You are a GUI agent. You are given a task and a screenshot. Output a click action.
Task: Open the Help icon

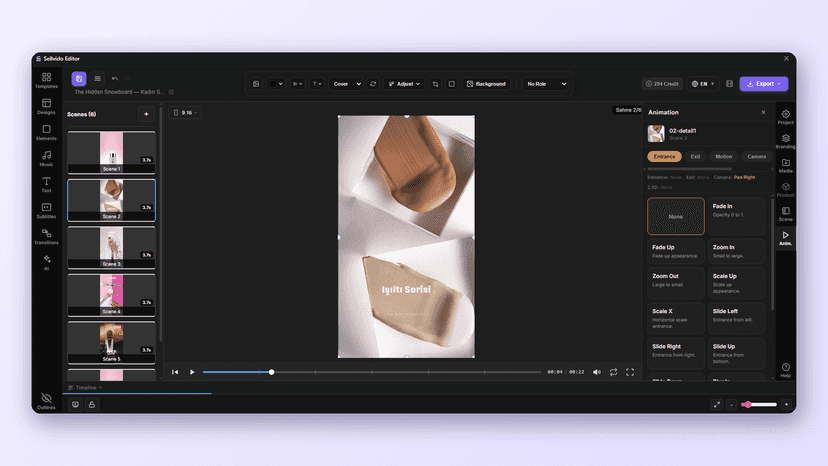[x=786, y=370]
